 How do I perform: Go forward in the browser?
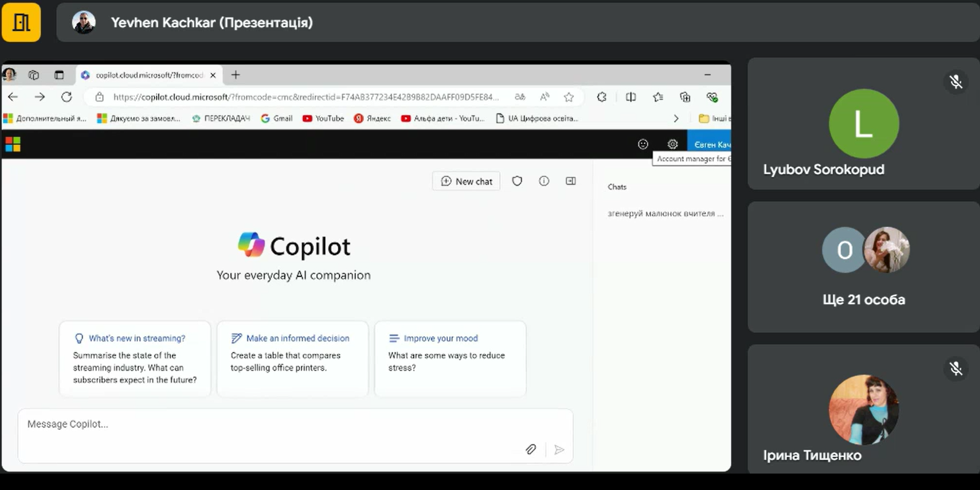coord(40,97)
